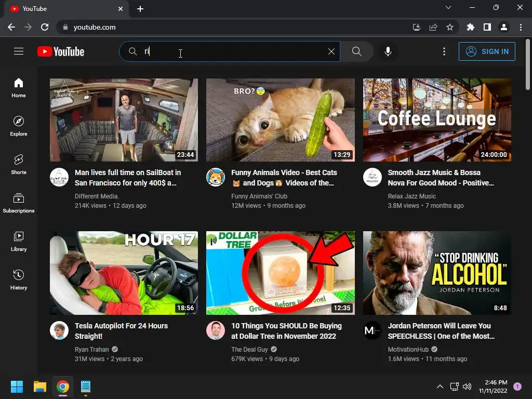Click MotivationHub MH channel avatar
This screenshot has width=532, height=399.
(x=372, y=330)
